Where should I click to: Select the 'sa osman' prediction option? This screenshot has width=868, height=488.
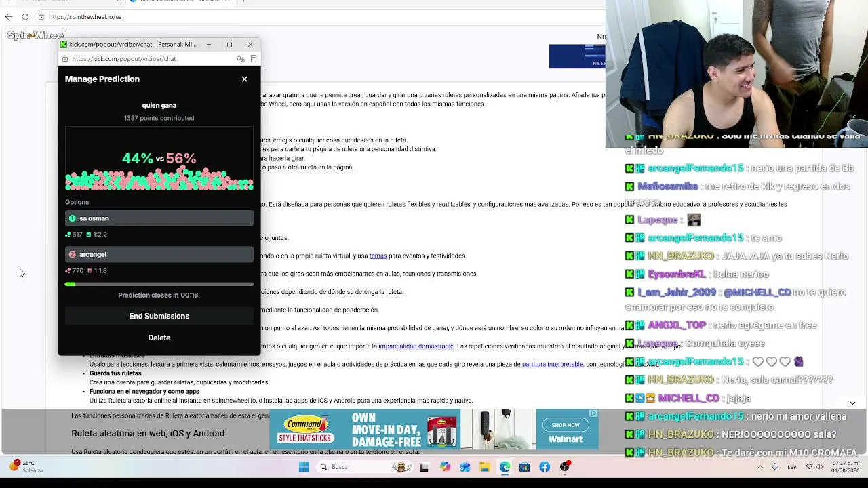point(159,218)
